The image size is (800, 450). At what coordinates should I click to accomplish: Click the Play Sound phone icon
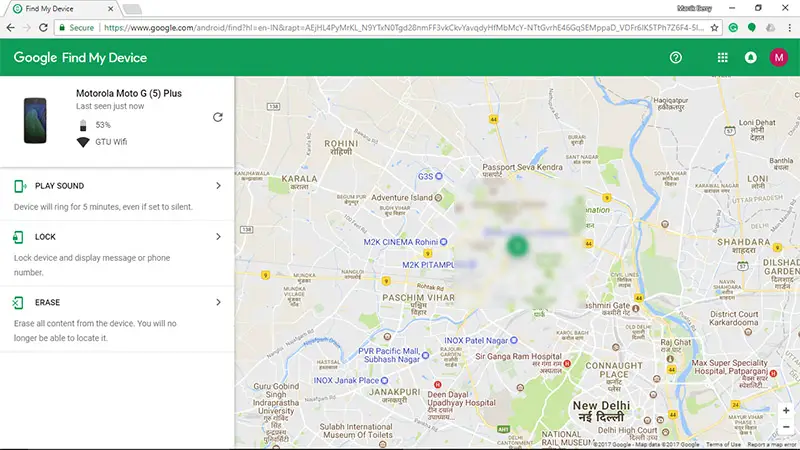[20, 186]
